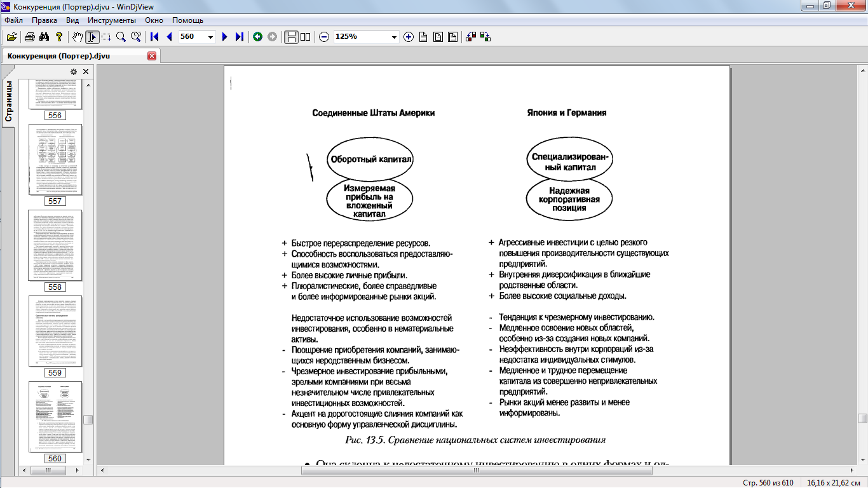Print the document using the printer icon

[x=30, y=37]
